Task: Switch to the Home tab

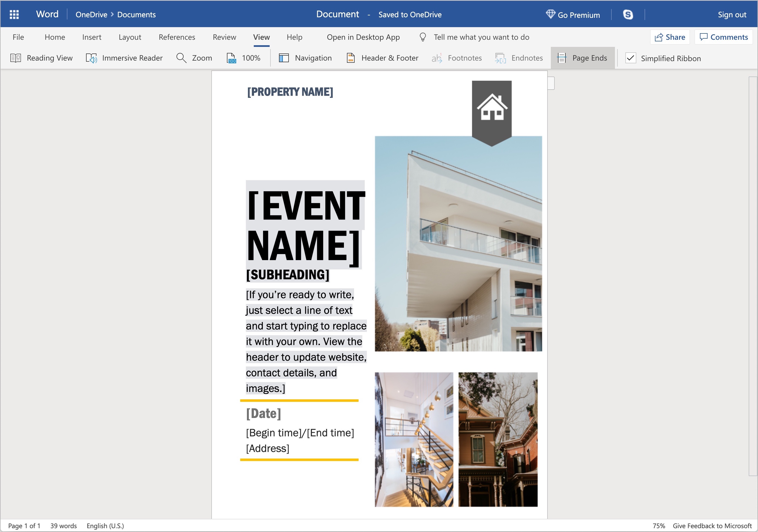Action: pyautogui.click(x=55, y=37)
